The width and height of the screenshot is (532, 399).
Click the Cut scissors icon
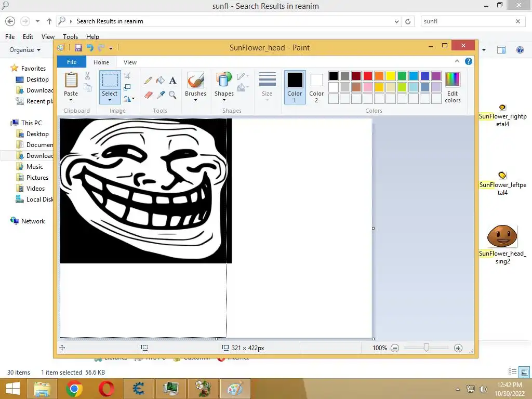(x=87, y=76)
